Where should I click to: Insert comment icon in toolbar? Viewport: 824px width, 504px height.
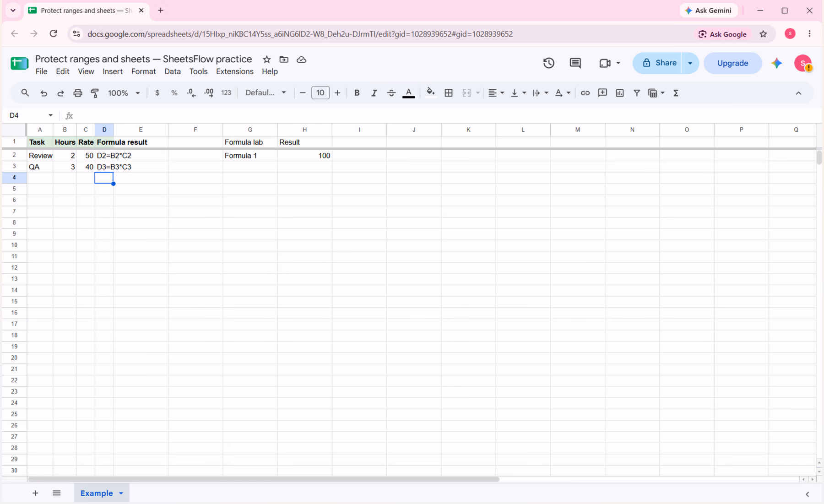point(602,93)
